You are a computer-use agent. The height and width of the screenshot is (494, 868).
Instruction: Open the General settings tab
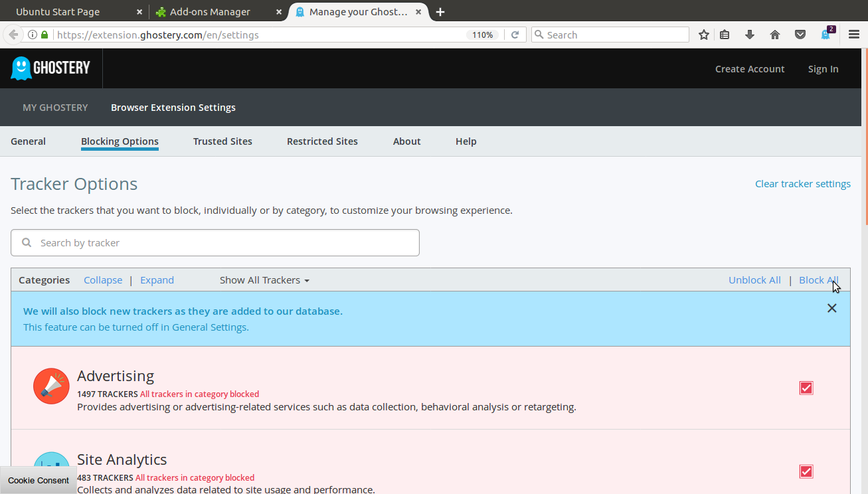28,141
